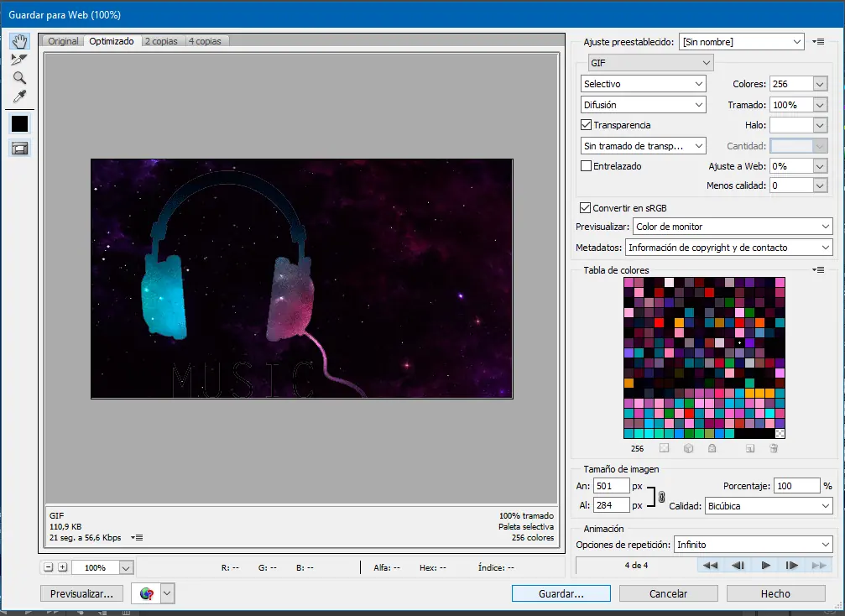This screenshot has height=616, width=845.
Task: Switch to the 4 copias tab
Action: (205, 41)
